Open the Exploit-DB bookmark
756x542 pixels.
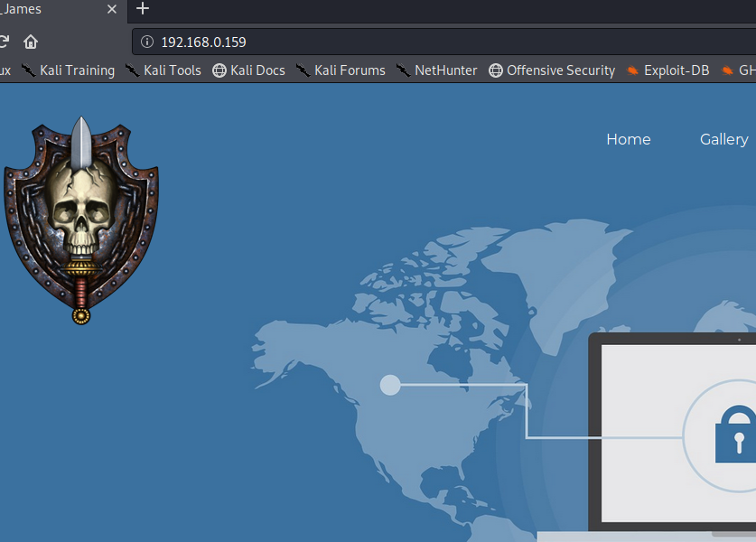[667, 70]
